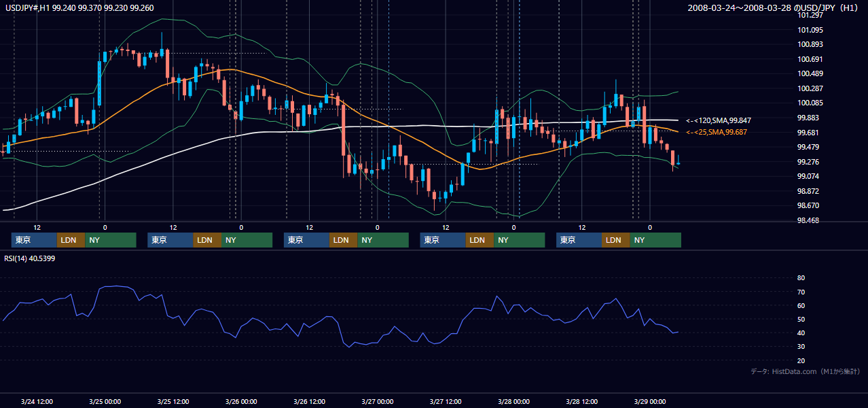Select the RSI 50 scale value
Screen dimensions: 868x408
point(801,319)
